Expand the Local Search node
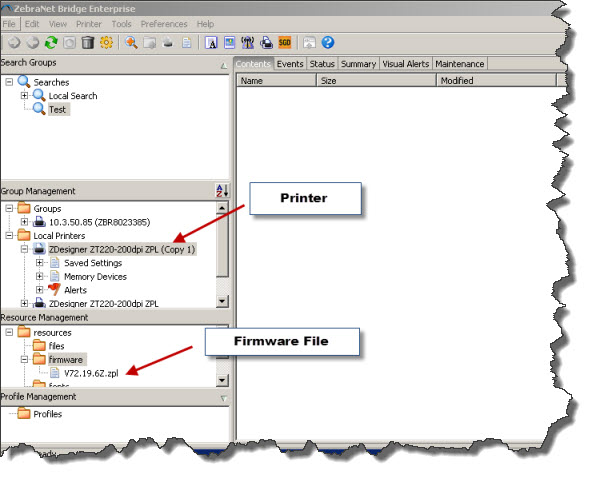Image resolution: width=594 pixels, height=480 pixels. [24, 95]
